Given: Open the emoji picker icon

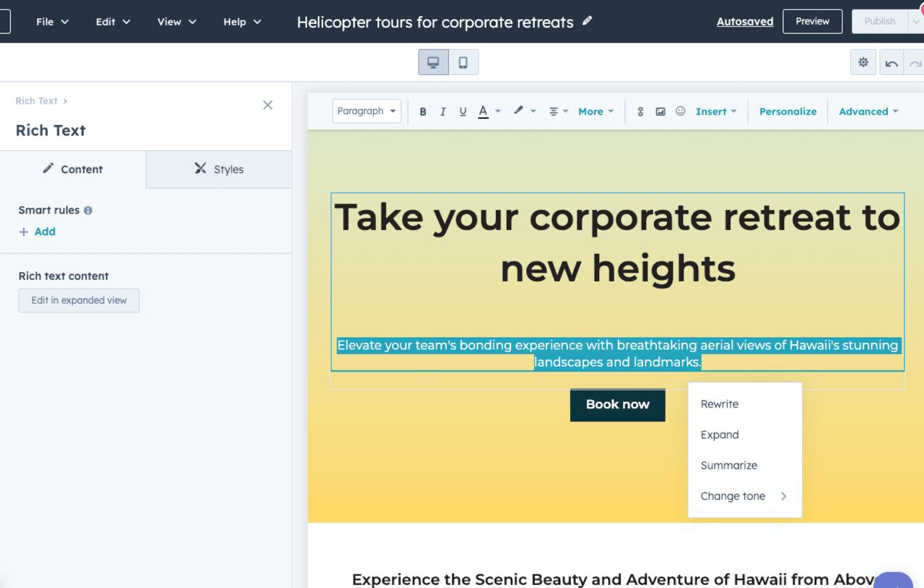Looking at the screenshot, I should click(x=680, y=111).
